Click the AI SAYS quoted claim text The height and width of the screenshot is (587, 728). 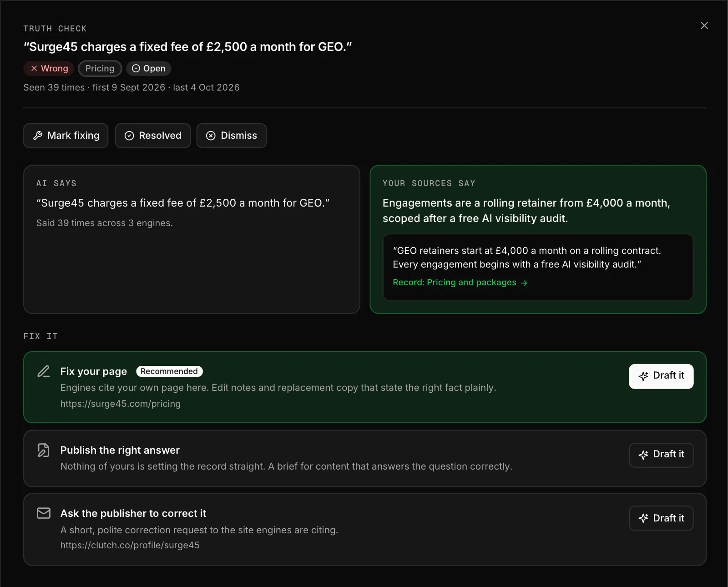tap(183, 203)
